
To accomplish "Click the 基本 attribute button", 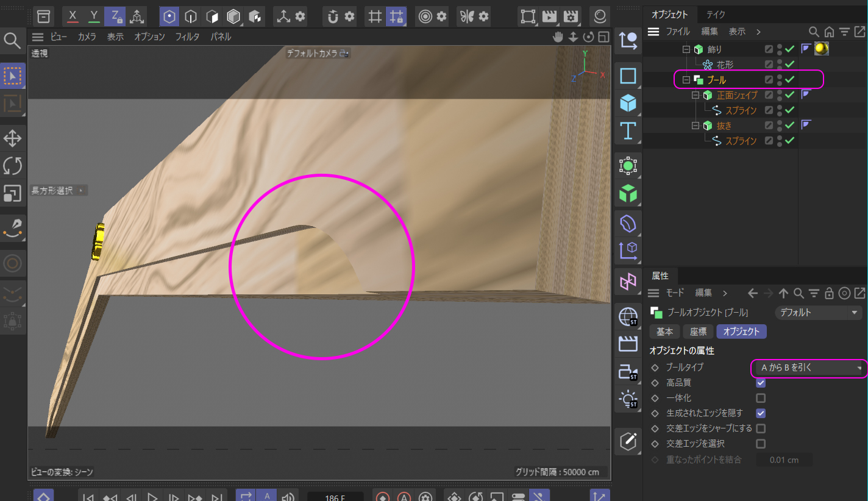I will coord(664,332).
